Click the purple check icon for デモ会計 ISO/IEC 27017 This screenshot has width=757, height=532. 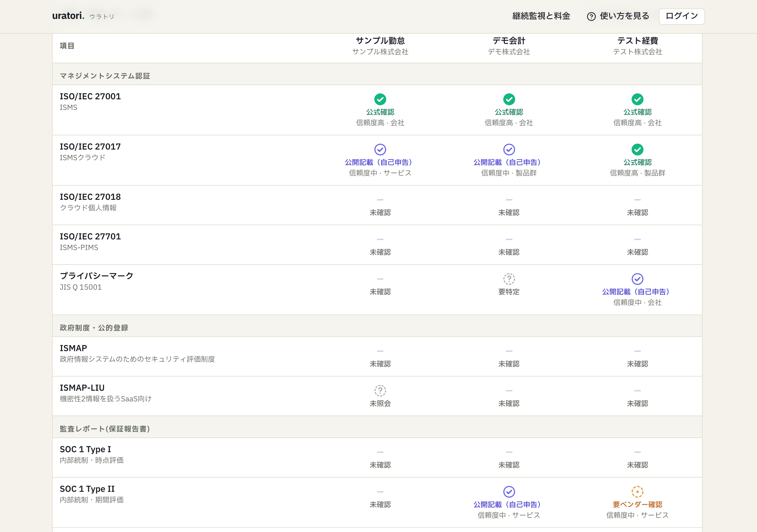(x=509, y=149)
